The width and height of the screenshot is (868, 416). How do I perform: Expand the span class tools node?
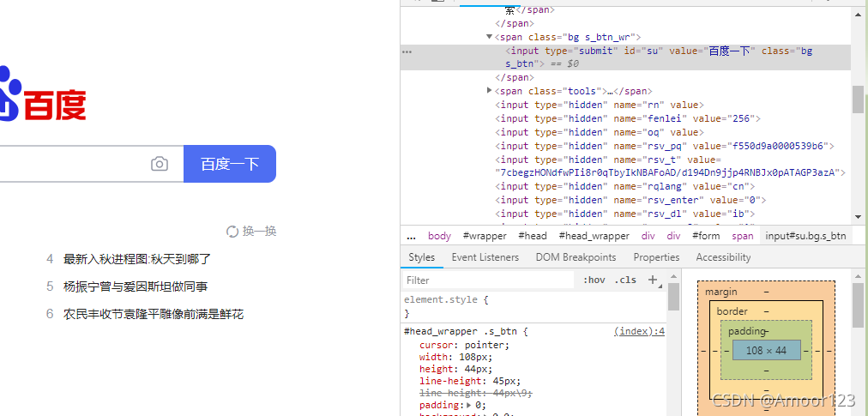point(489,90)
